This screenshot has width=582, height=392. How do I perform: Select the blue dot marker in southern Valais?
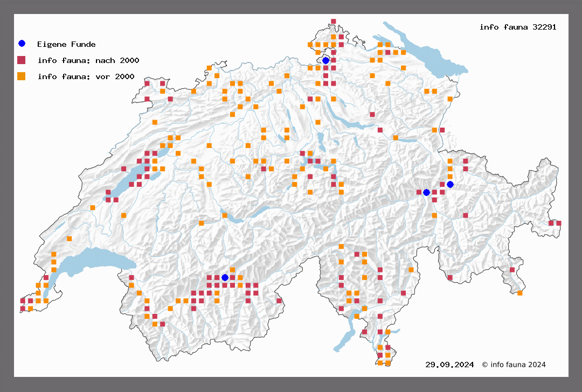click(225, 277)
